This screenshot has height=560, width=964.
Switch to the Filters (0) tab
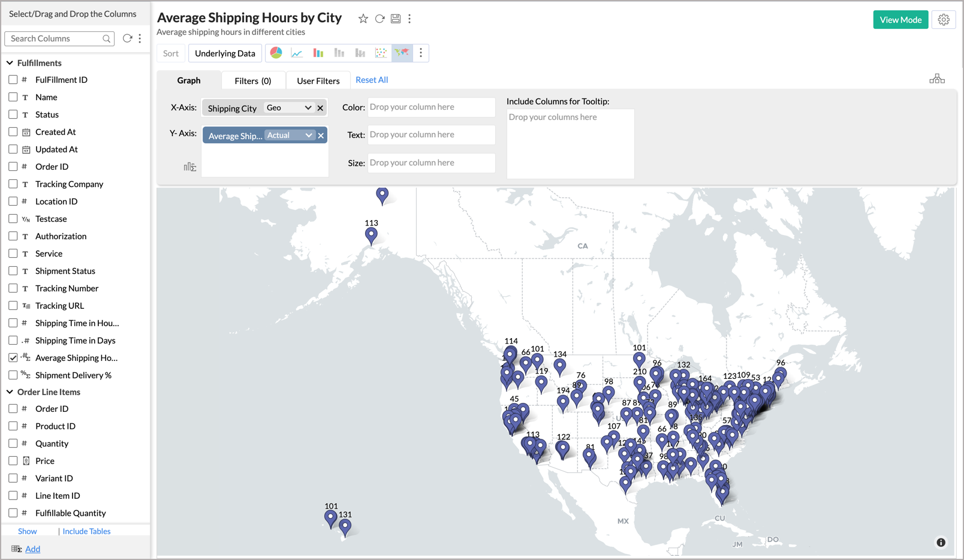[252, 80]
